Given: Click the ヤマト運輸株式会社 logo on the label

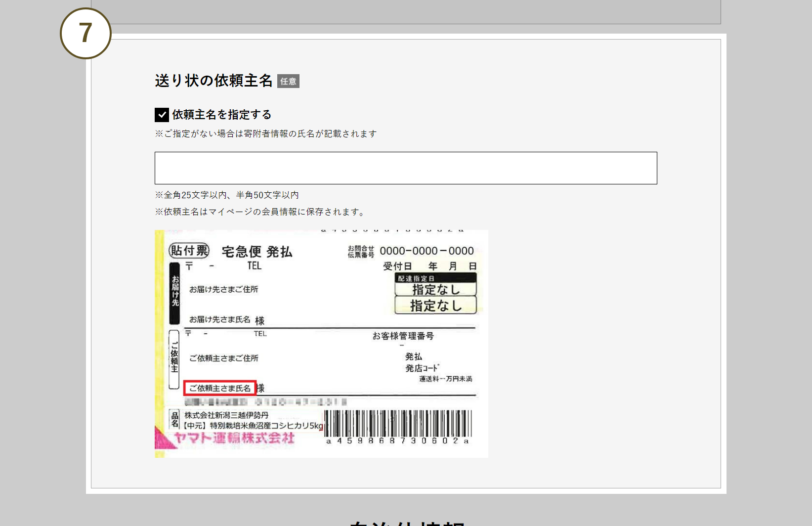Looking at the screenshot, I should click(234, 438).
